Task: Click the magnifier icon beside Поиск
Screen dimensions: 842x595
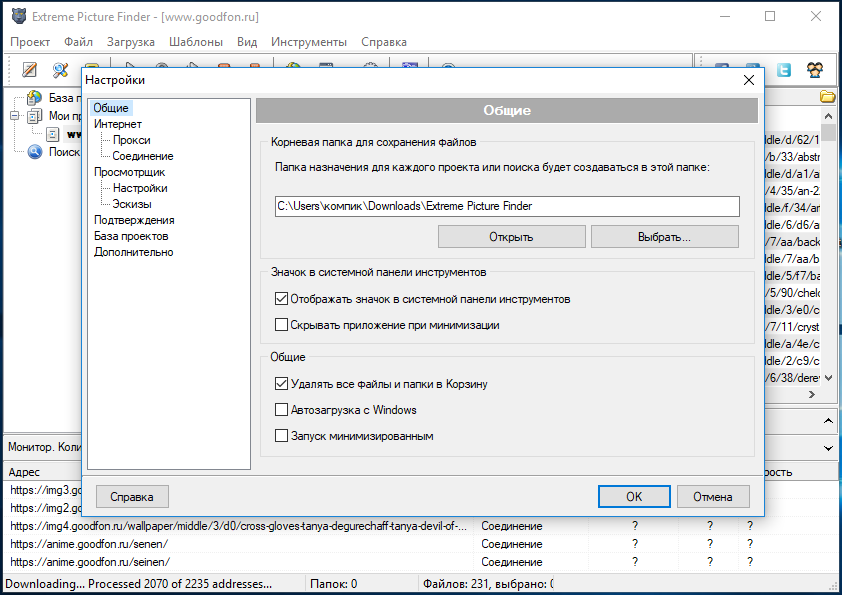Action: point(34,152)
